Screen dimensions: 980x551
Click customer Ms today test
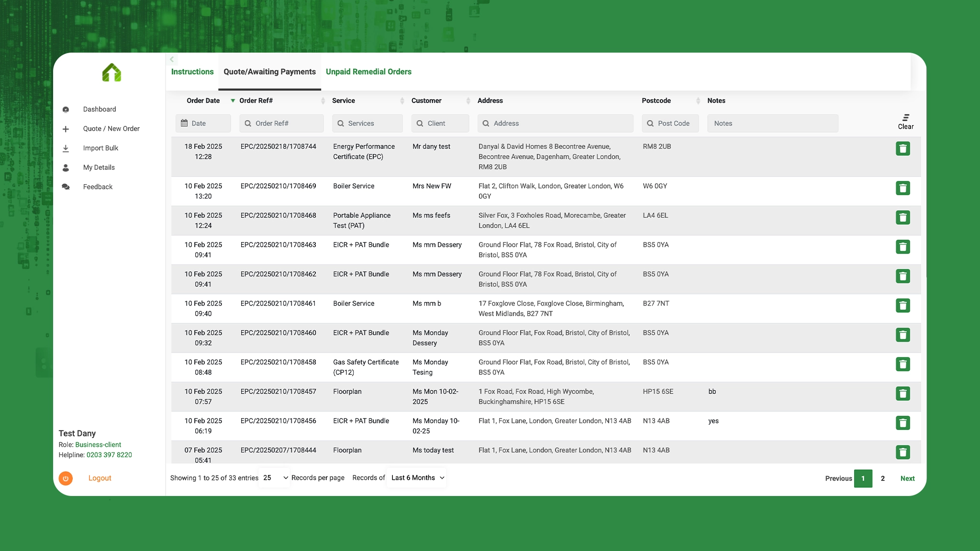[433, 450]
